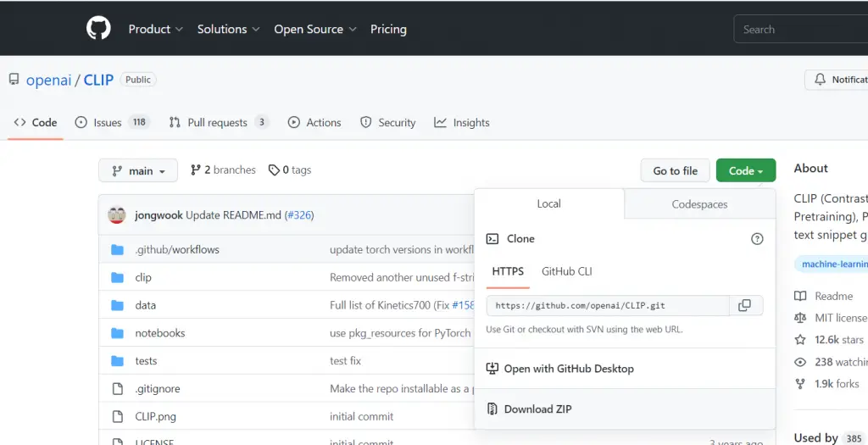
Task: Expand the Product menu in header
Action: [155, 29]
